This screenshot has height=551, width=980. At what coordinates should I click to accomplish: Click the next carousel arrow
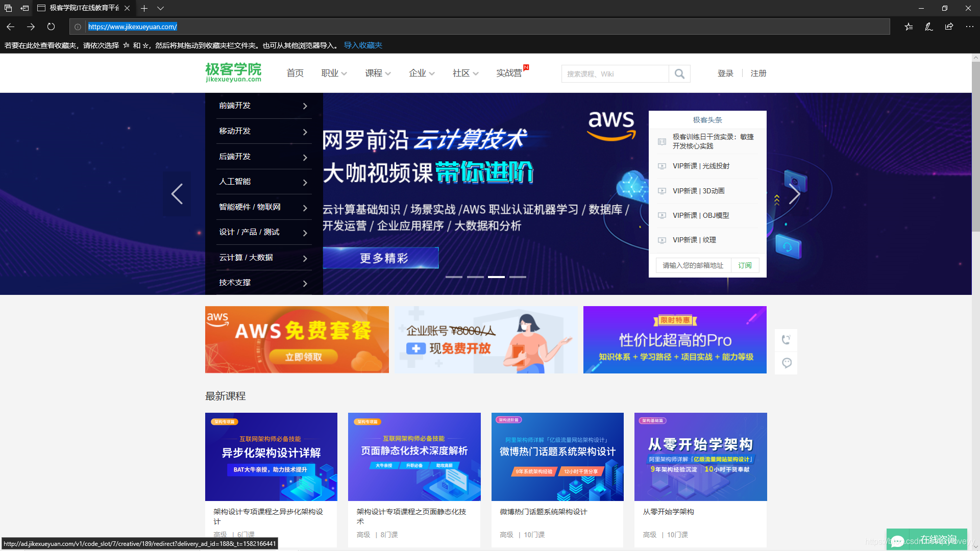pyautogui.click(x=795, y=194)
